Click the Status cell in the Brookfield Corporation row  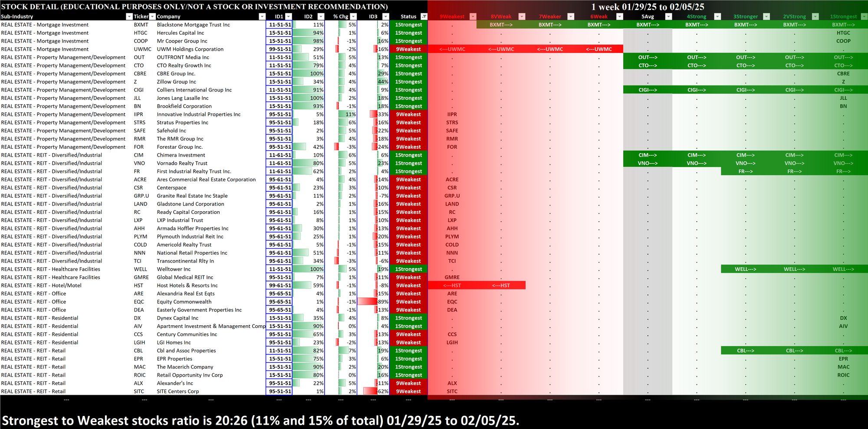tap(408, 106)
